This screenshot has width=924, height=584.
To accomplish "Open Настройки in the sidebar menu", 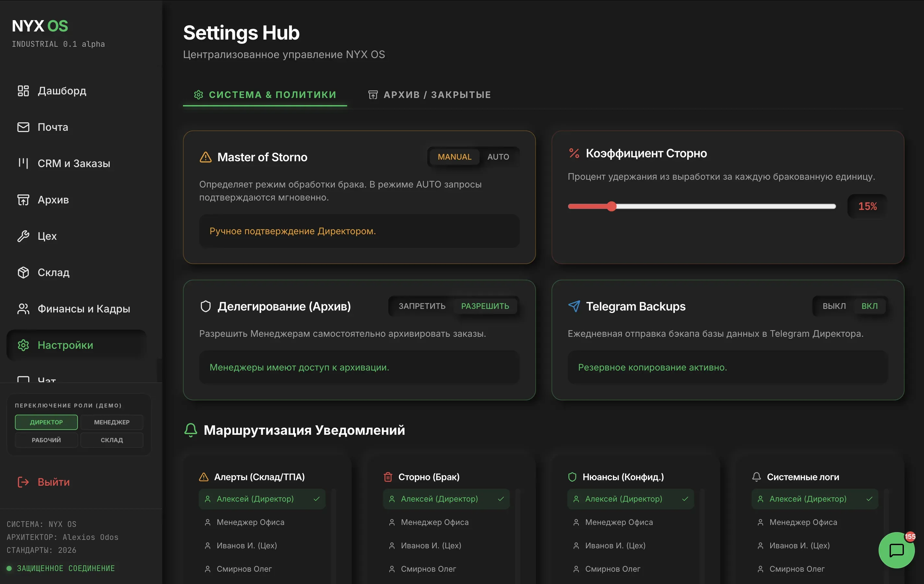I will click(65, 345).
